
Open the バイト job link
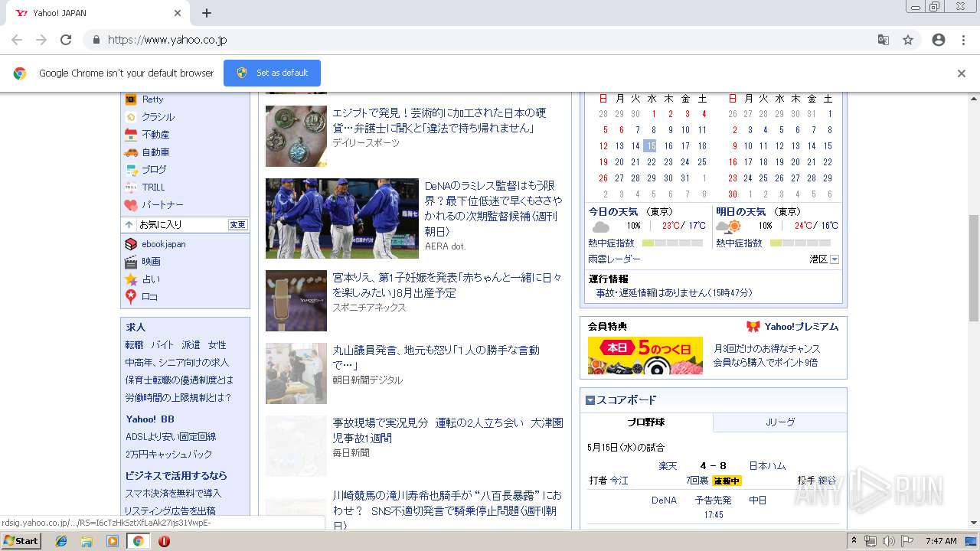162,345
